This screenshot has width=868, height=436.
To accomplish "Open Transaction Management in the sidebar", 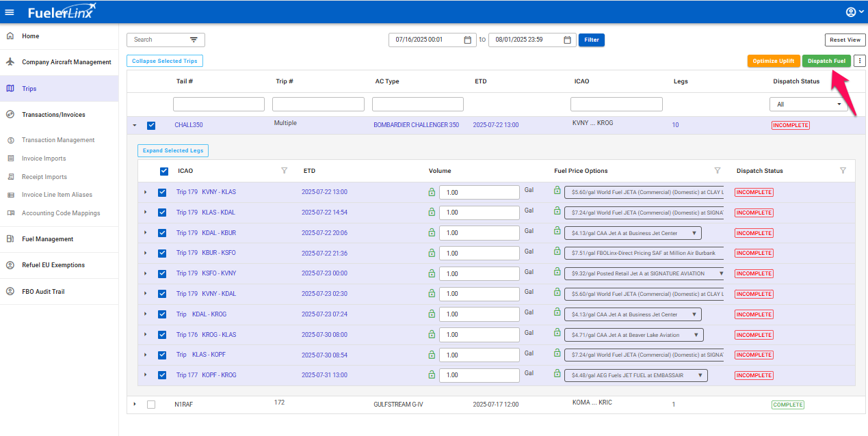I will click(58, 140).
